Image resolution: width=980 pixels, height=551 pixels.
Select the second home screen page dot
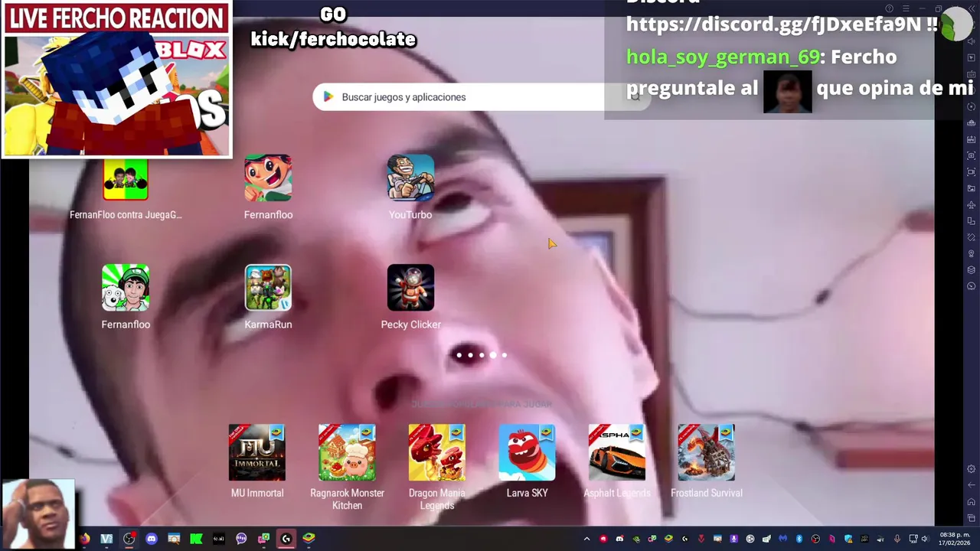tap(470, 355)
